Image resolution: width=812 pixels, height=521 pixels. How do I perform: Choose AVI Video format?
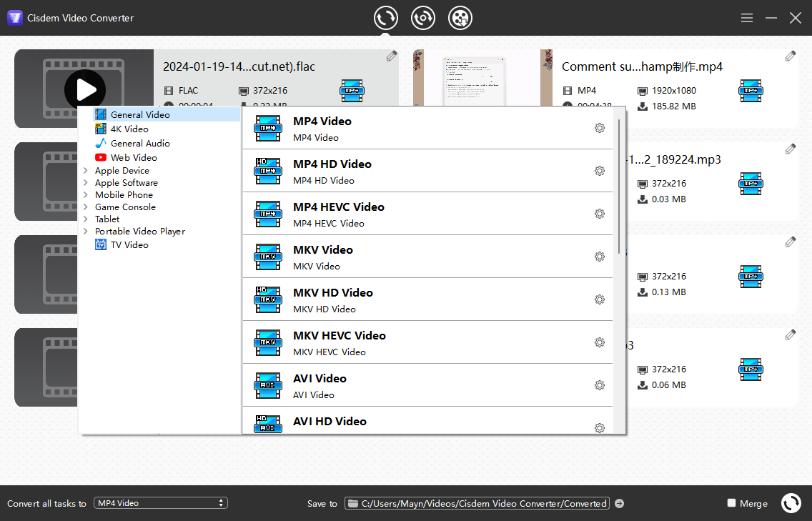[x=427, y=385]
